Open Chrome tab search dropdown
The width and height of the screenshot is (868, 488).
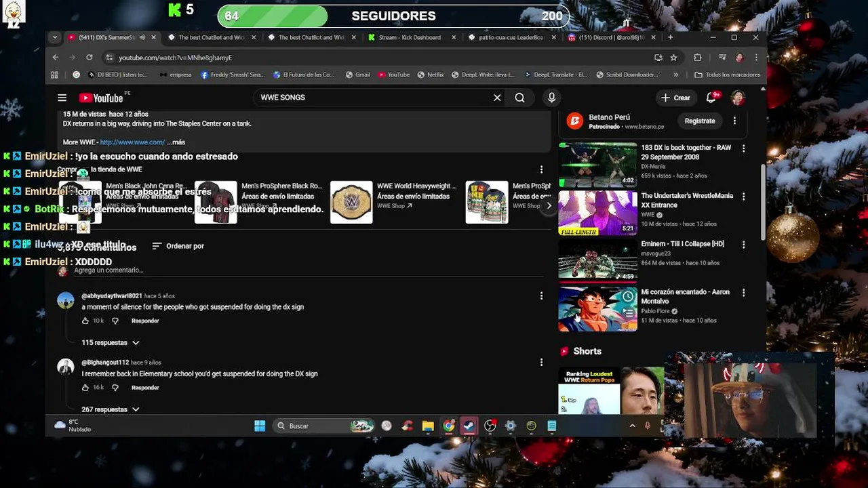pyautogui.click(x=56, y=37)
